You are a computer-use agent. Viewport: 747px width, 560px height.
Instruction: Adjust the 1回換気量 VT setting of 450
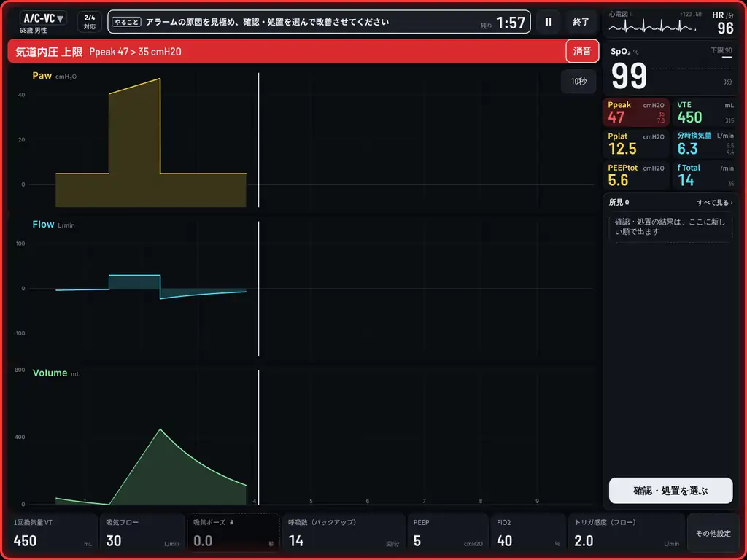point(53,533)
